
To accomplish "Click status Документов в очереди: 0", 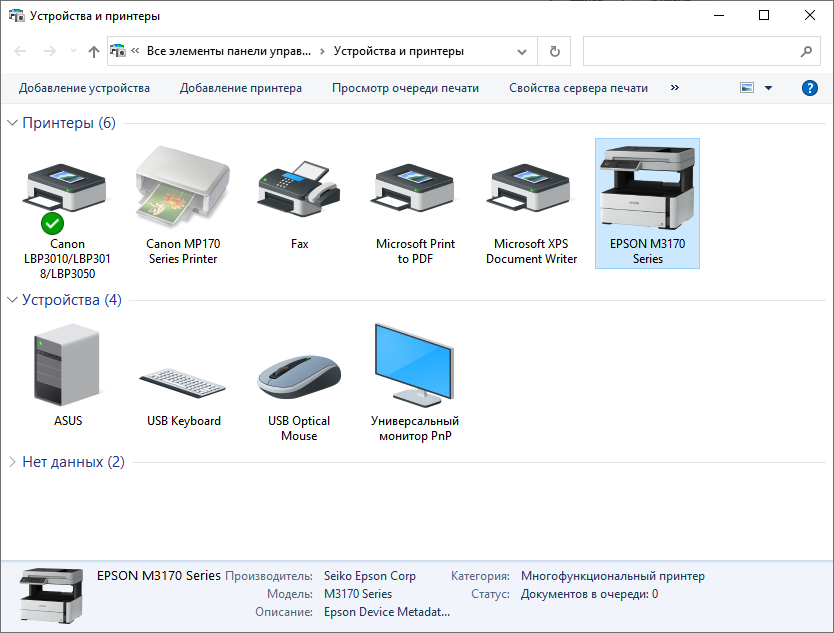I will (x=589, y=594).
